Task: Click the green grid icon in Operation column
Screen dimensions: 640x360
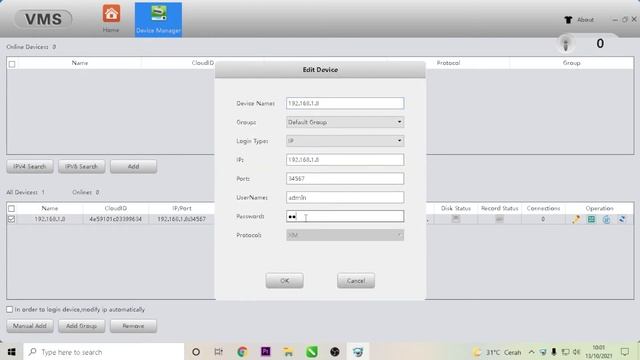Action: point(591,220)
